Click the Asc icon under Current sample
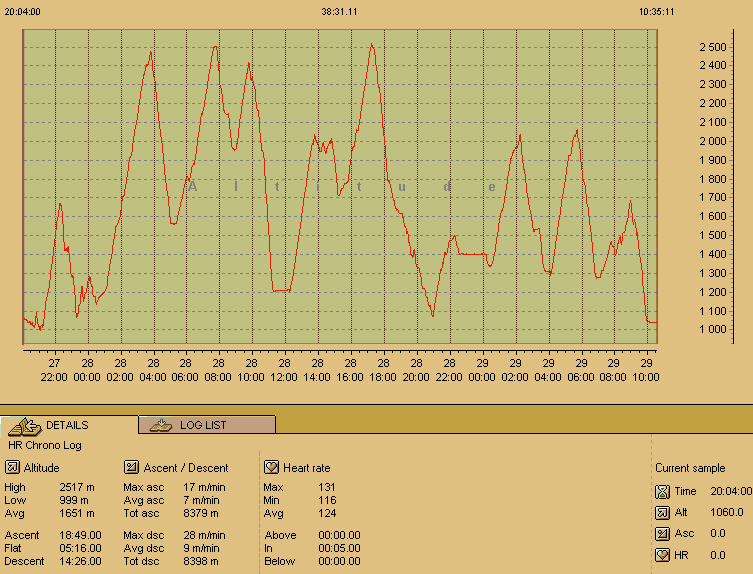Image resolution: width=753 pixels, height=574 pixels. 661,533
